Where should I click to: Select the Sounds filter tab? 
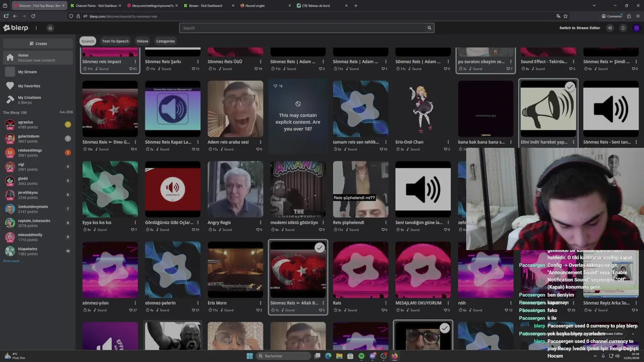pyautogui.click(x=88, y=41)
